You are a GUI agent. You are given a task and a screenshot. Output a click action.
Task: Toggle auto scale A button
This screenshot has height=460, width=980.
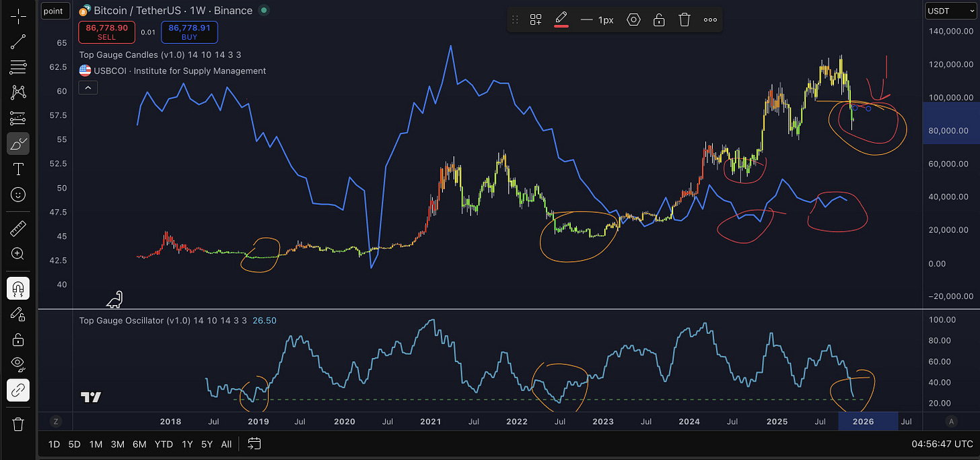point(951,422)
